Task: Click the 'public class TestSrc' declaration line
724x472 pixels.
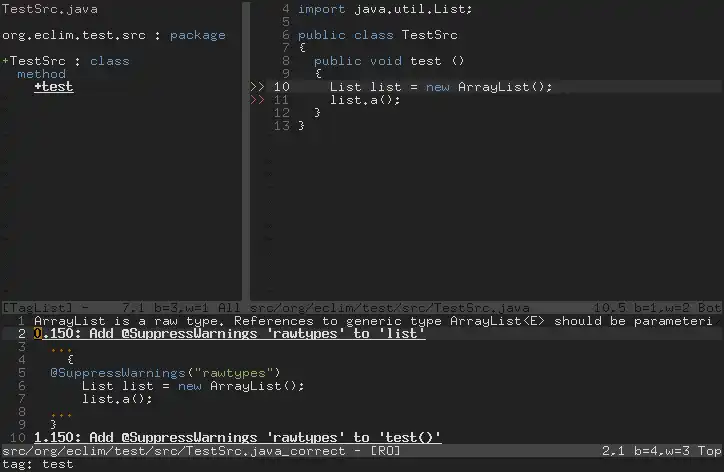Action: (378, 35)
